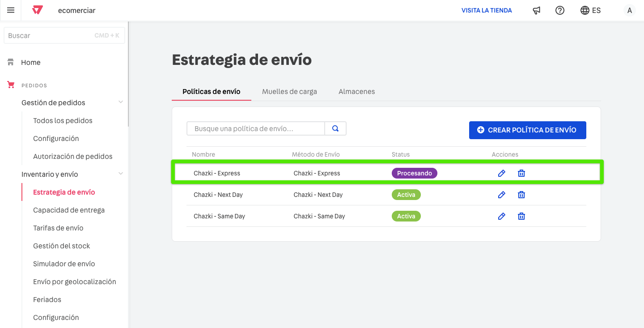Click the Inventario y envío label

click(x=50, y=174)
